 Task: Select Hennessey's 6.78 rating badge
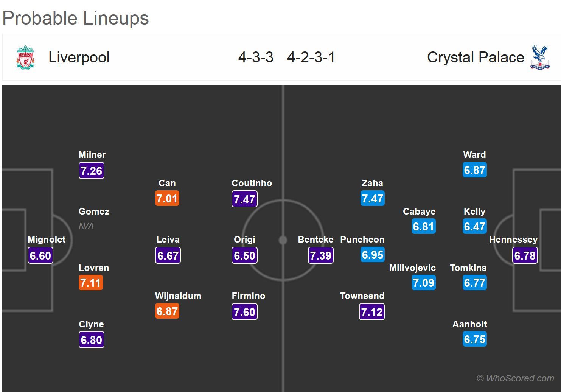[525, 255]
